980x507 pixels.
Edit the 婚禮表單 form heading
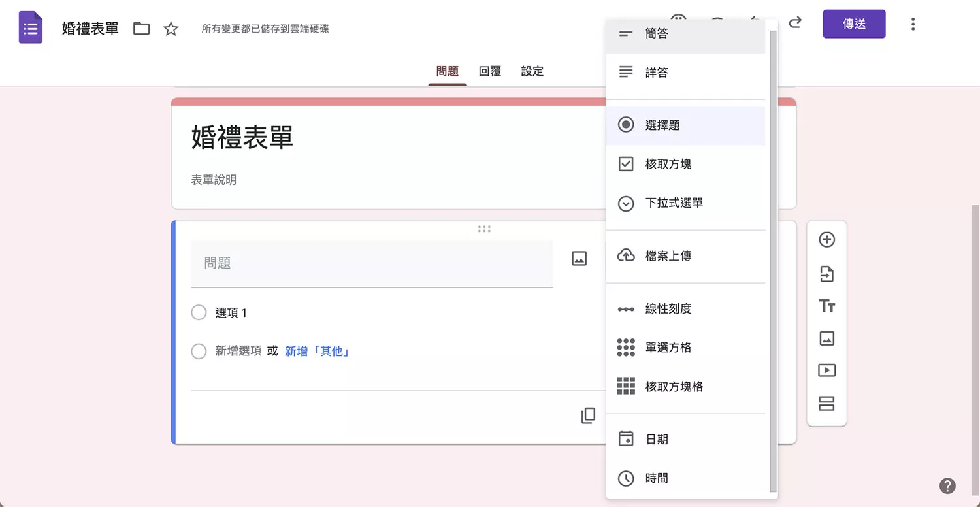coord(242,137)
